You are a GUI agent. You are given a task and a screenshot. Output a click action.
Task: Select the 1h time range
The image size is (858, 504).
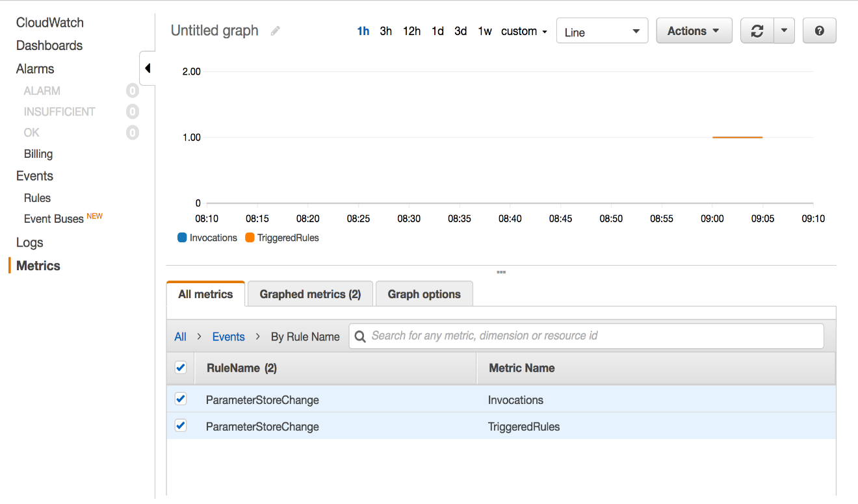(363, 31)
